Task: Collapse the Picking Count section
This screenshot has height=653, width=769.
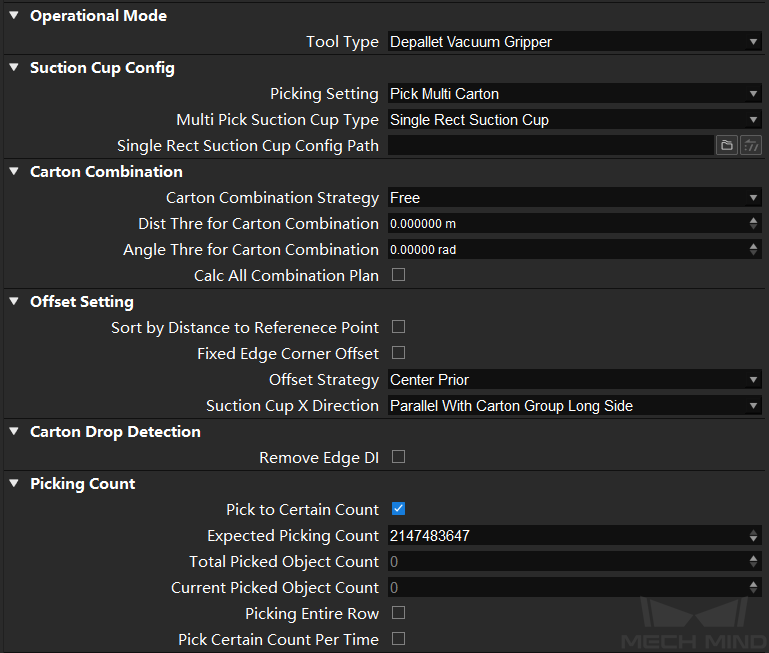Action: (x=14, y=483)
